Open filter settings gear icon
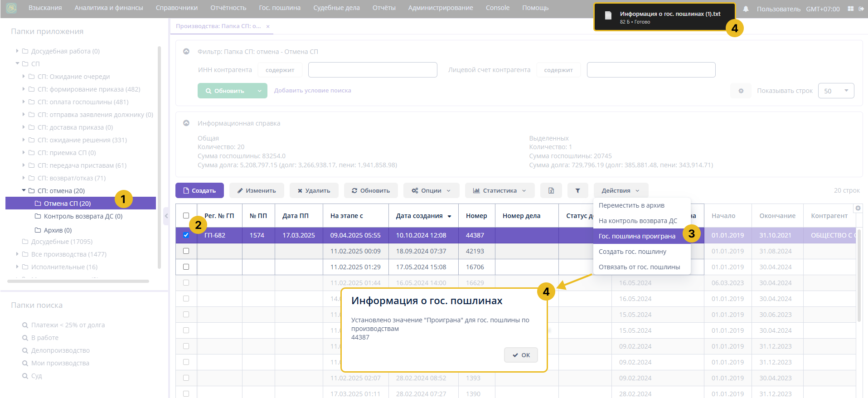The height and width of the screenshot is (398, 868). tap(741, 91)
